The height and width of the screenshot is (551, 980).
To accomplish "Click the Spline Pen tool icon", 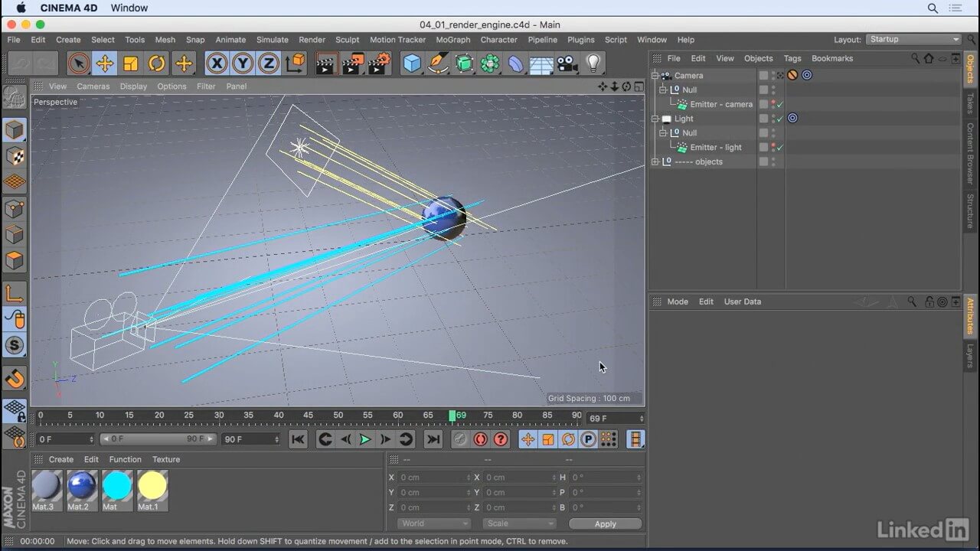I will click(439, 64).
